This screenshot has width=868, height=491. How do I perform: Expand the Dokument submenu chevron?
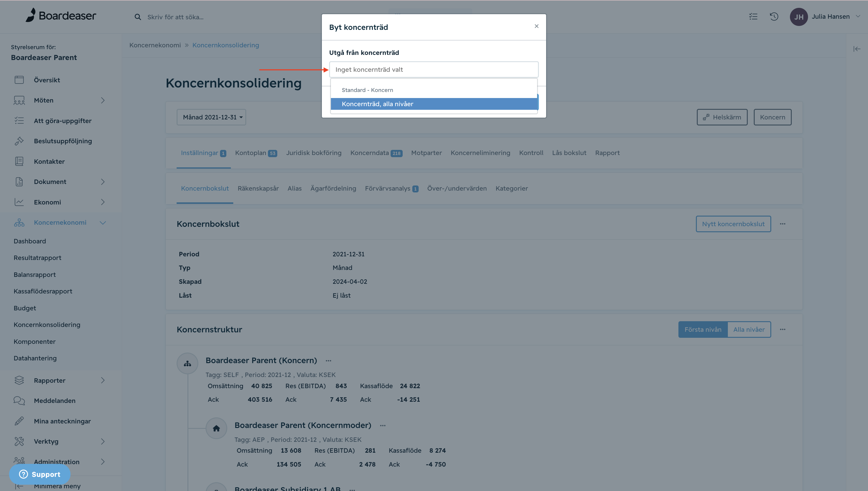click(103, 182)
